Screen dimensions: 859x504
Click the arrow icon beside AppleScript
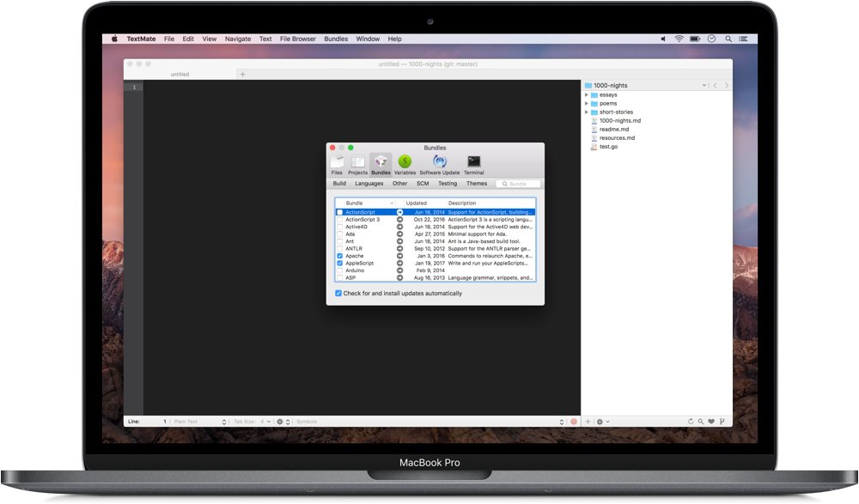[x=400, y=263]
